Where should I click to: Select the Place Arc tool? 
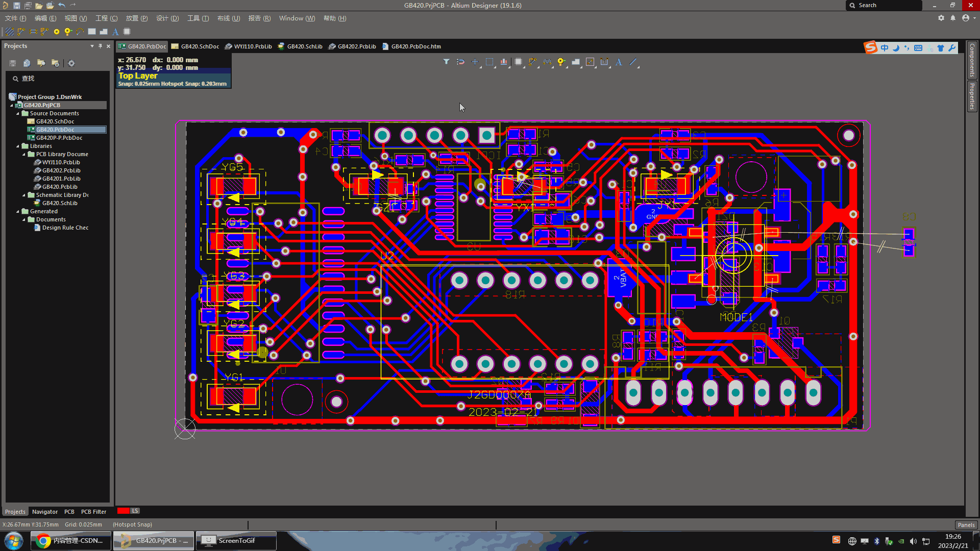80,32
